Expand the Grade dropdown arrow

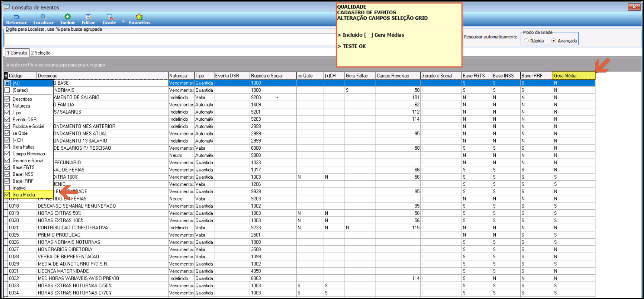coord(123,21)
